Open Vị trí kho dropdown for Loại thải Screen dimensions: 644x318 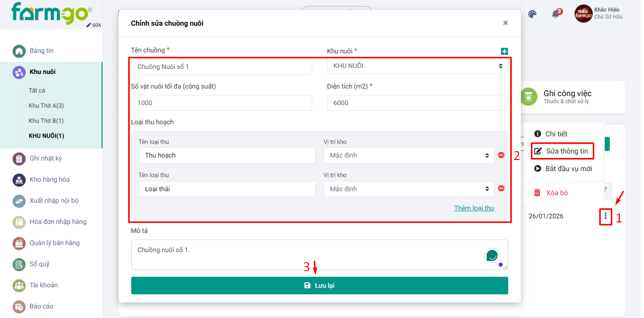(409, 189)
